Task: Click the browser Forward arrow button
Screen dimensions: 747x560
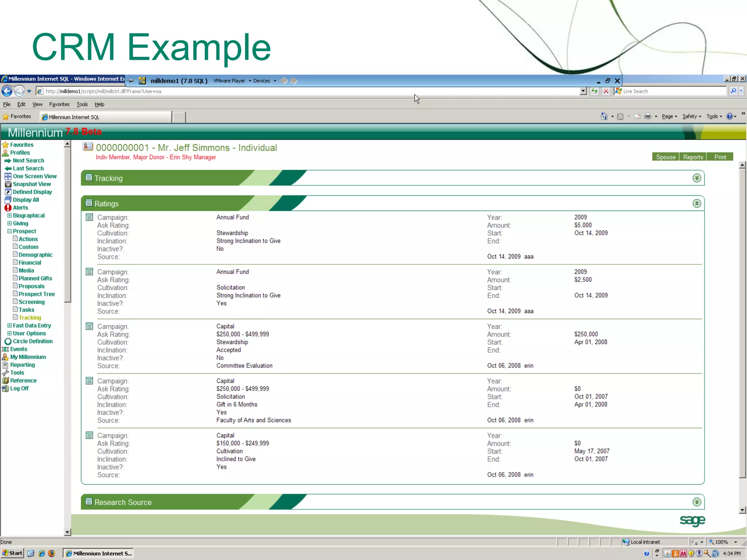Action: 19,91
